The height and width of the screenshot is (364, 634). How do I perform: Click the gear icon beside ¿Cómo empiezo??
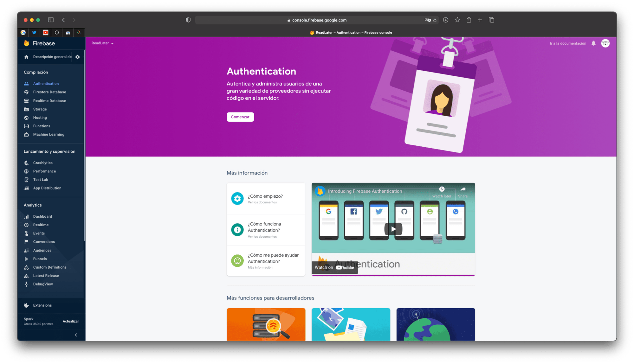coord(237,199)
